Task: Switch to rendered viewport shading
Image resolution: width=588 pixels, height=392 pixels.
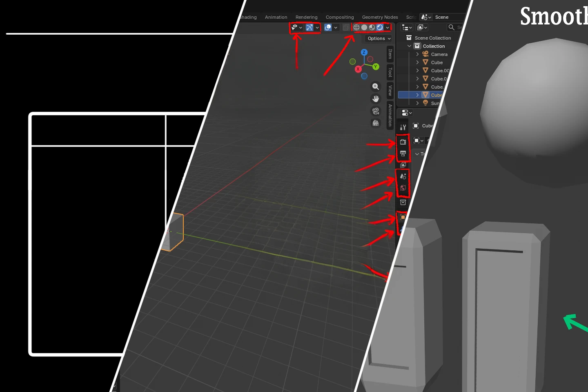Action: 380,27
